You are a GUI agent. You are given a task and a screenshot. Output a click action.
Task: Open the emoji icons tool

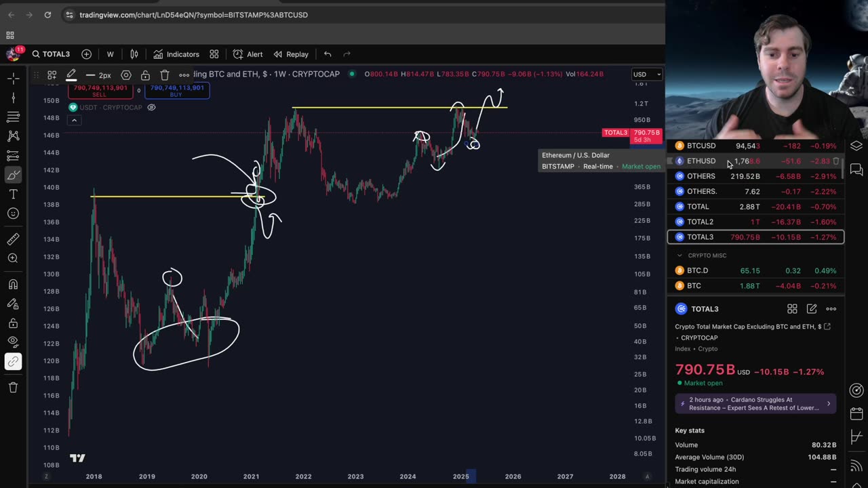click(13, 213)
